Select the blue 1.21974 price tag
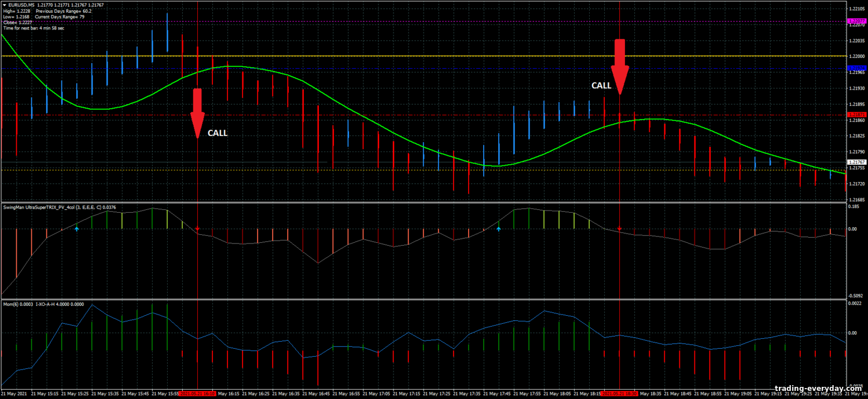 856,68
